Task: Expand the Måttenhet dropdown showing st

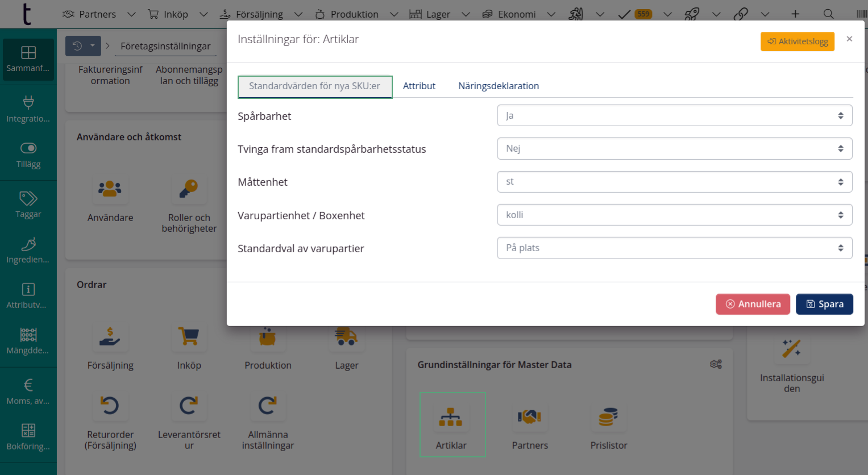Action: pos(674,182)
